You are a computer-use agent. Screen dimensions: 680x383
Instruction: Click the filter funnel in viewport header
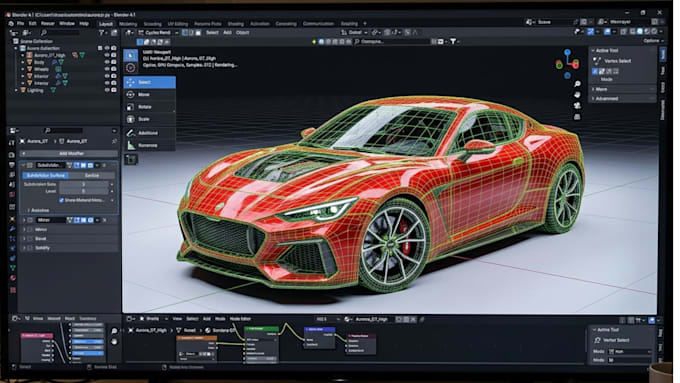(x=453, y=42)
